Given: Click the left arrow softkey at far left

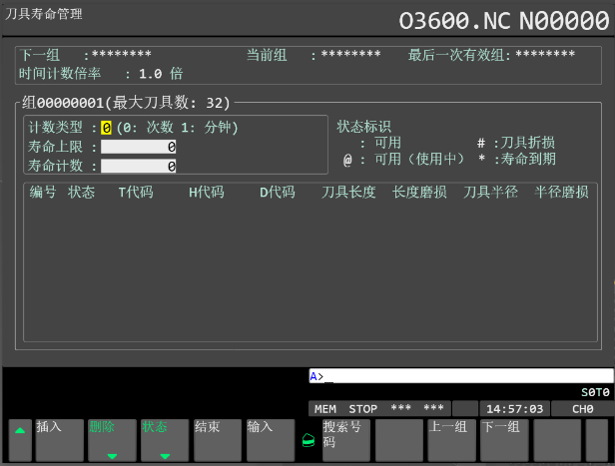Looking at the screenshot, I should pos(19,438).
